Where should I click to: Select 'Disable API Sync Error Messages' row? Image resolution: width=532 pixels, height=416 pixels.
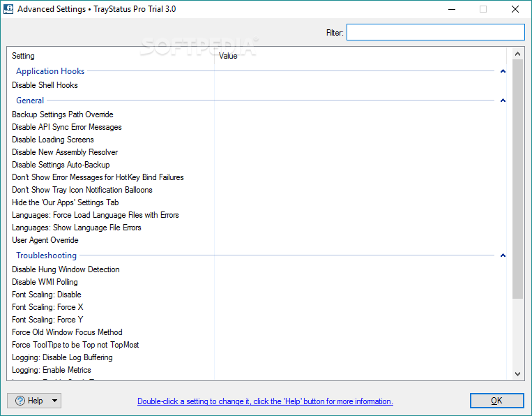(x=67, y=126)
